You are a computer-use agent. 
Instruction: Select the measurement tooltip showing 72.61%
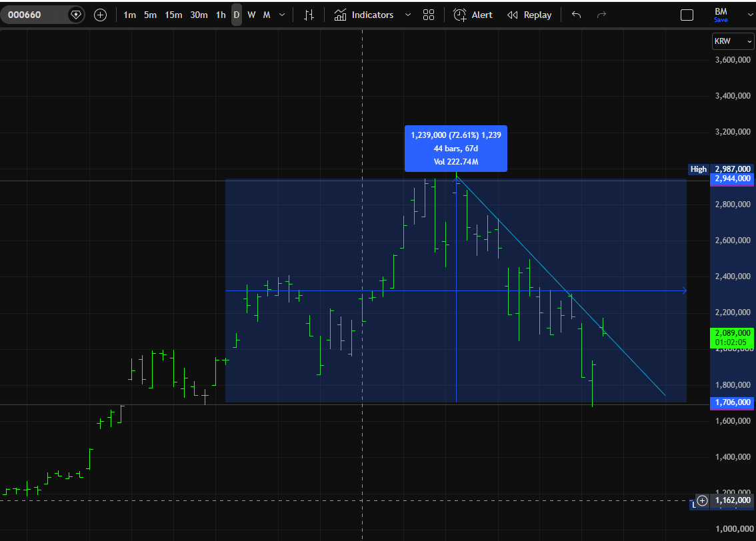(x=455, y=149)
